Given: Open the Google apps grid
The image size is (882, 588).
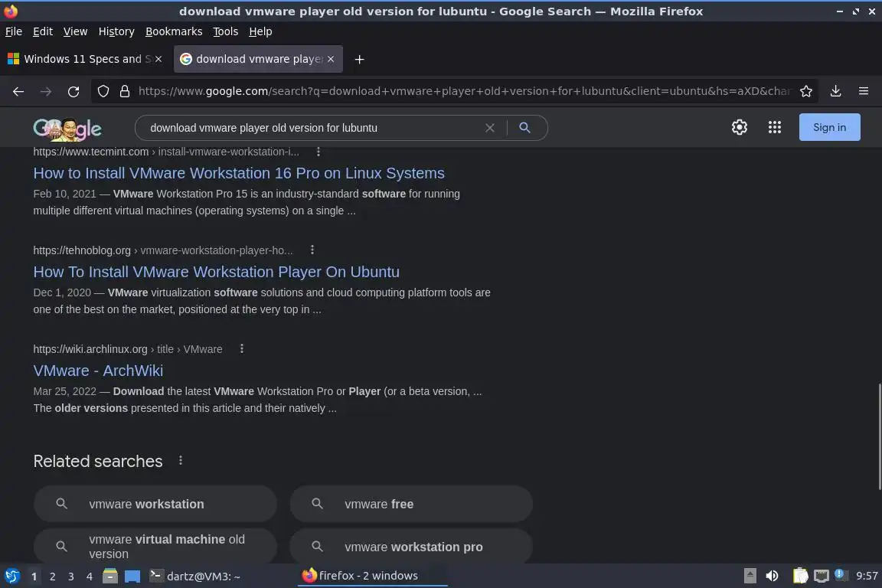Looking at the screenshot, I should (x=775, y=127).
